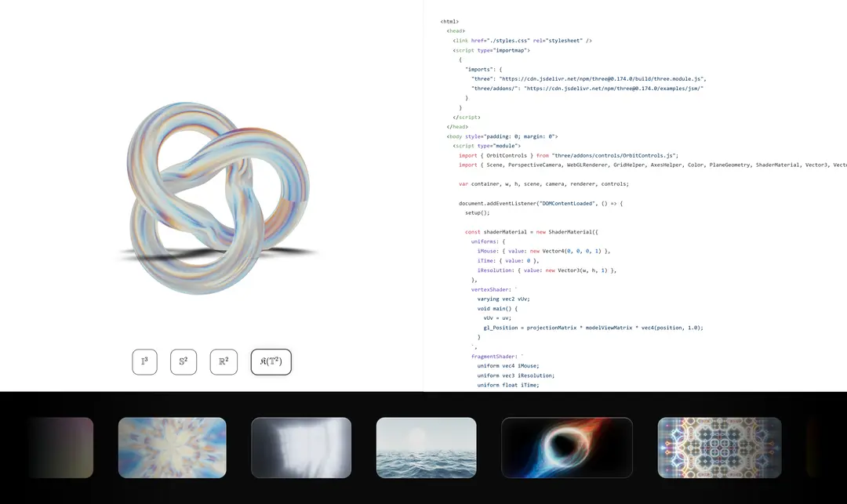This screenshot has height=504, width=847.
Task: Click the "imports": { code line
Action: [484, 70]
